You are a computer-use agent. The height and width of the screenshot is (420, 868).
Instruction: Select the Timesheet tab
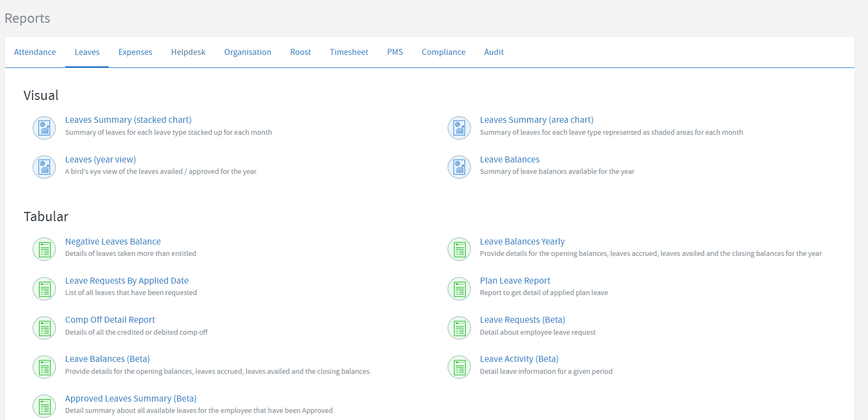click(349, 52)
